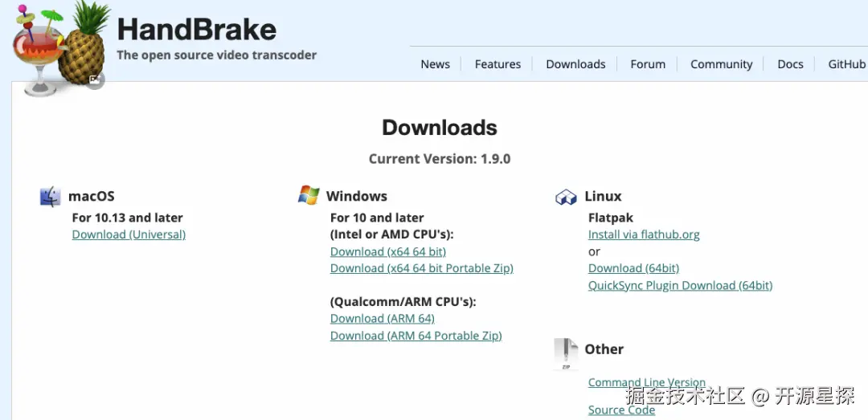Go to the Features page
Image resolution: width=868 pixels, height=420 pixels.
coord(497,64)
